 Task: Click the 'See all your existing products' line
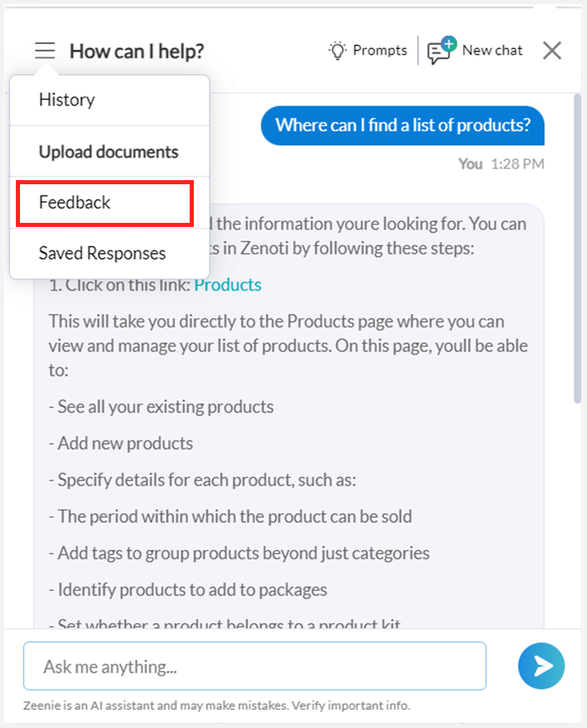[x=161, y=406]
